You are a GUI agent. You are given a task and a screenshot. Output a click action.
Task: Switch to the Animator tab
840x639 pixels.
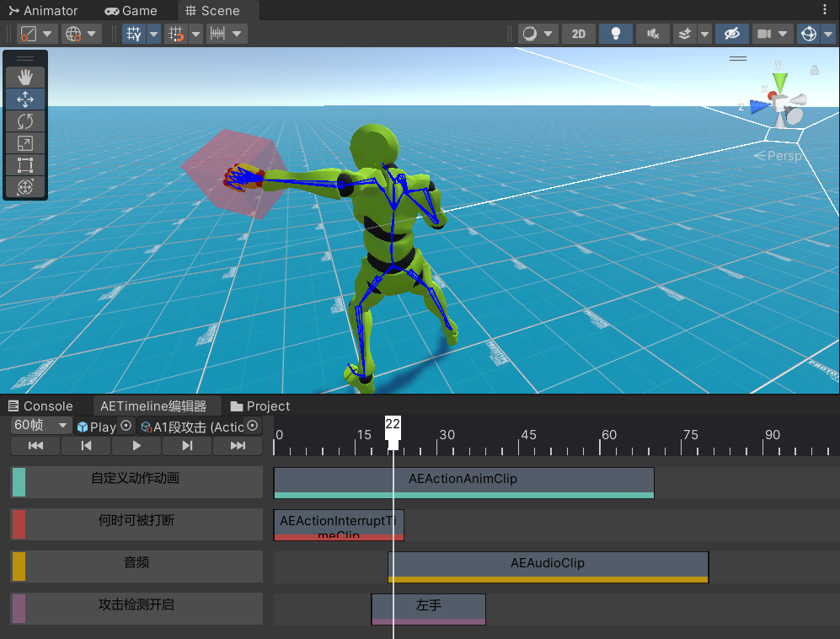tap(44, 11)
